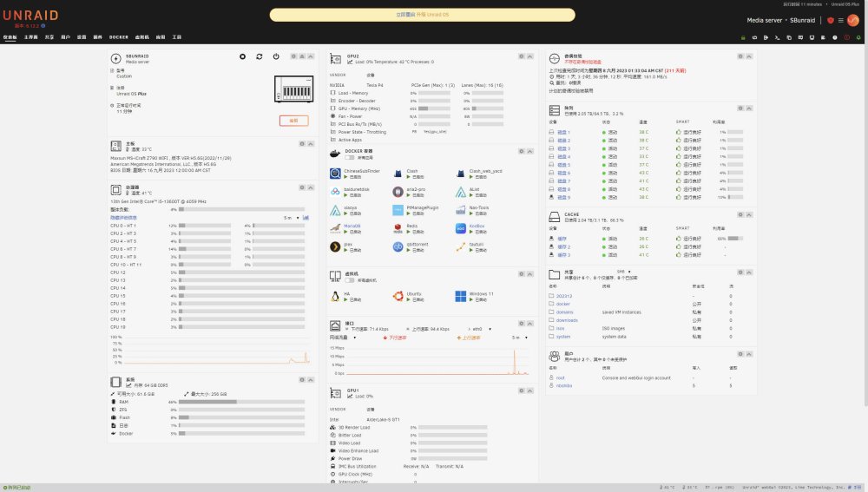
Task: Open the 插件 Plugins tab
Action: (x=97, y=37)
